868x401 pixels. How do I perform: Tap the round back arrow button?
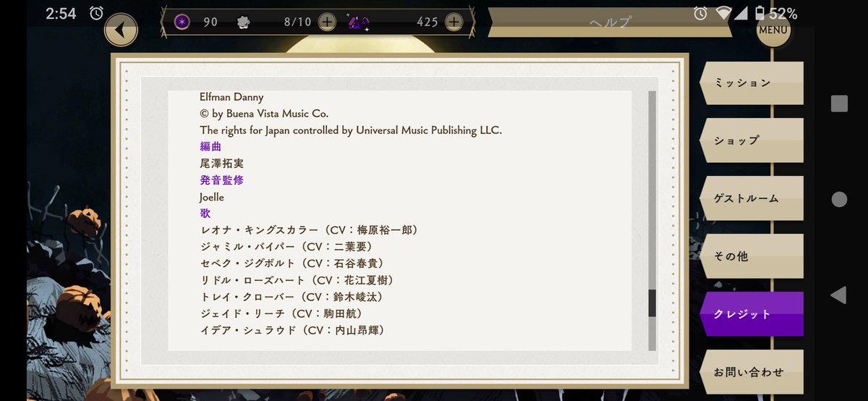pyautogui.click(x=121, y=30)
